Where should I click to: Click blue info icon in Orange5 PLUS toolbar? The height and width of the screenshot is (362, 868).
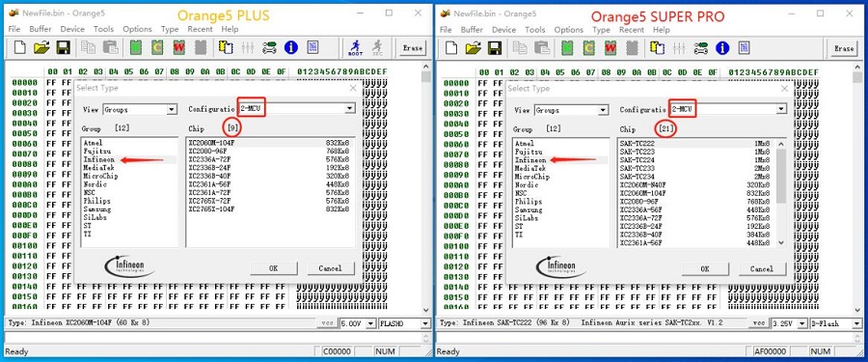coord(291,47)
